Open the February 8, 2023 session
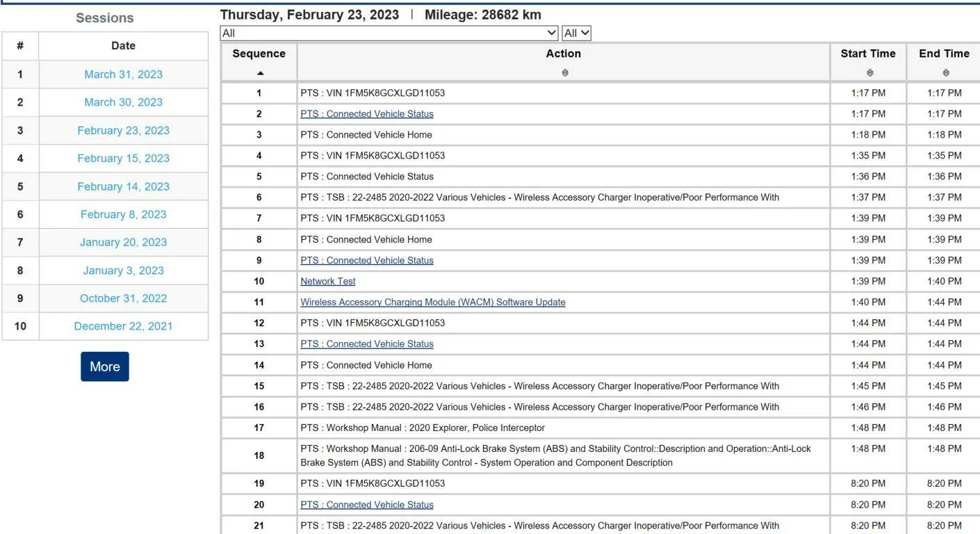The image size is (980, 534). click(123, 214)
